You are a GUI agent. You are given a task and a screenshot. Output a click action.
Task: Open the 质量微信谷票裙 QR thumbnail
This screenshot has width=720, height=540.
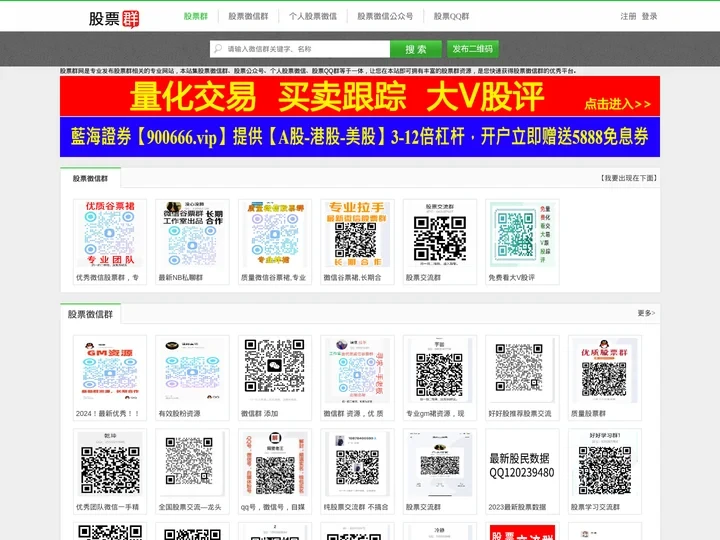pos(275,234)
